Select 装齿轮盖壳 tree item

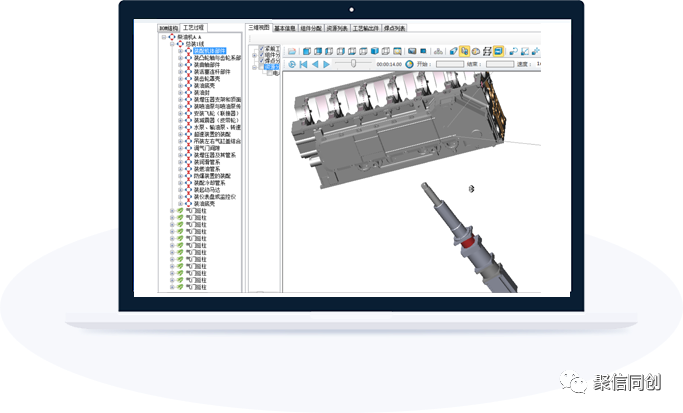click(207, 79)
